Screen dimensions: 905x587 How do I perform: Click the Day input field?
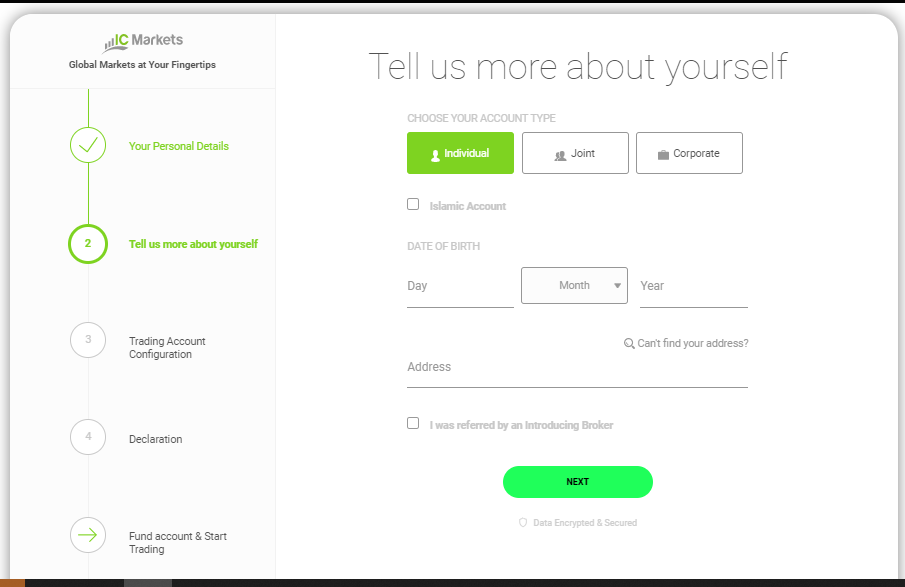tap(460, 286)
